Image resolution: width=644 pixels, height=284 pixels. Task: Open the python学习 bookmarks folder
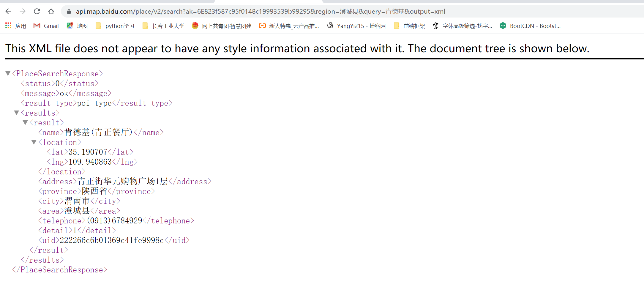(115, 26)
